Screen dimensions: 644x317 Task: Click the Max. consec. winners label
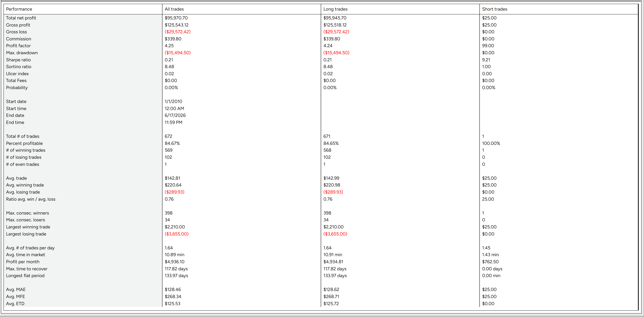[27, 213]
